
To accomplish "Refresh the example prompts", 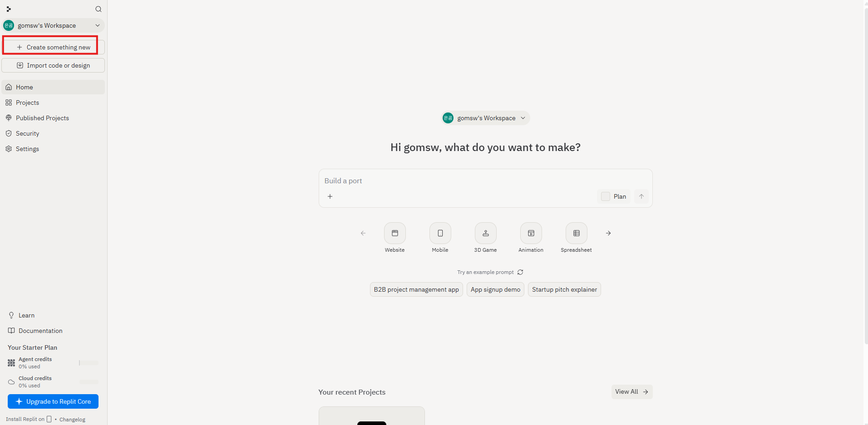I will point(520,272).
